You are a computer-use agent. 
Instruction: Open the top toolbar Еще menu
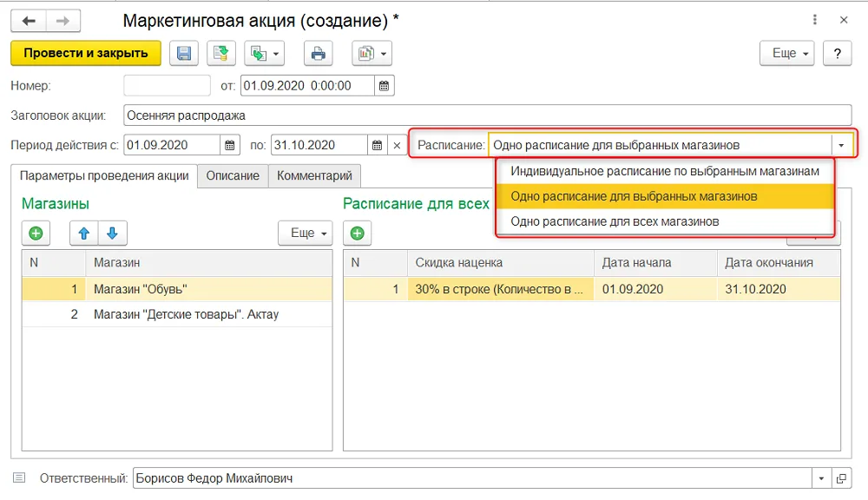coord(786,53)
